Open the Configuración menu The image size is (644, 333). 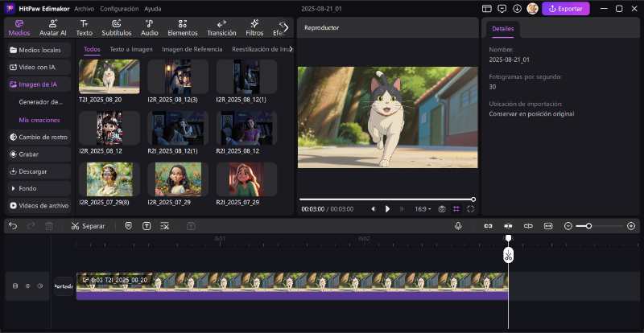click(x=119, y=9)
